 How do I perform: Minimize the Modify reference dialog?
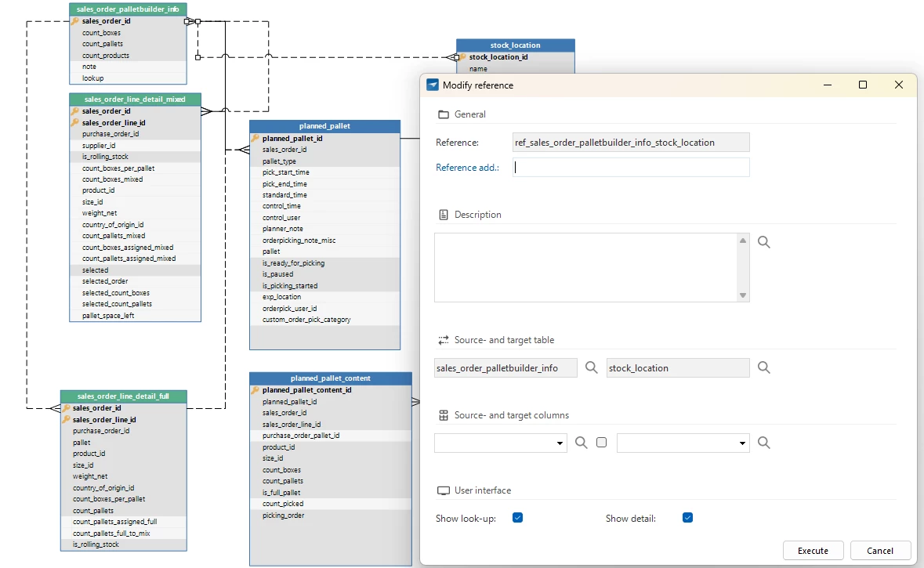828,85
